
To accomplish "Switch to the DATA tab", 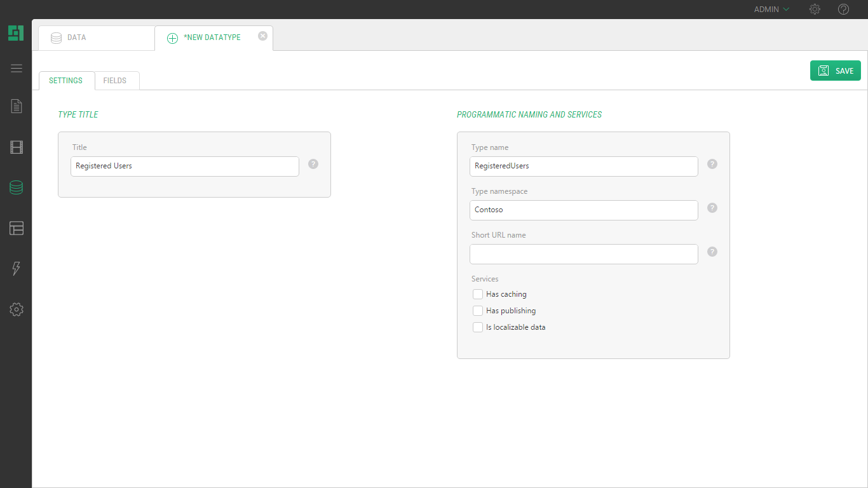I will [95, 38].
